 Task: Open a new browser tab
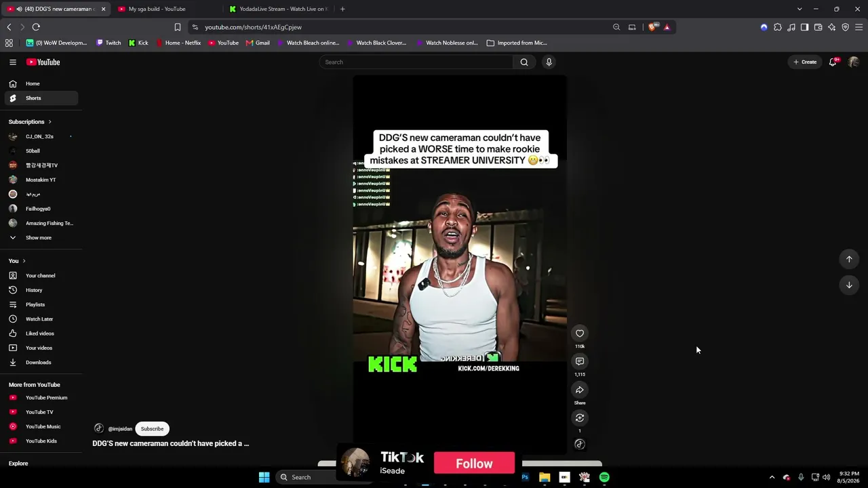click(342, 9)
